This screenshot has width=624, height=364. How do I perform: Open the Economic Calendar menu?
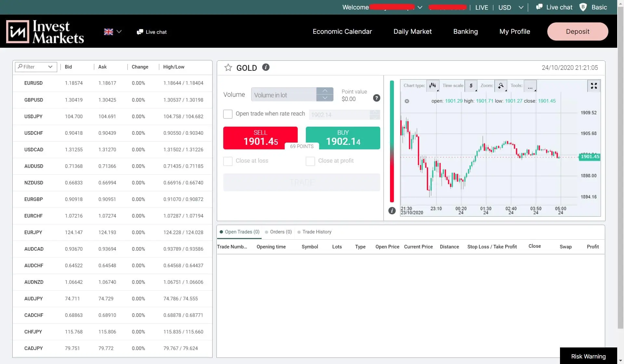(342, 31)
